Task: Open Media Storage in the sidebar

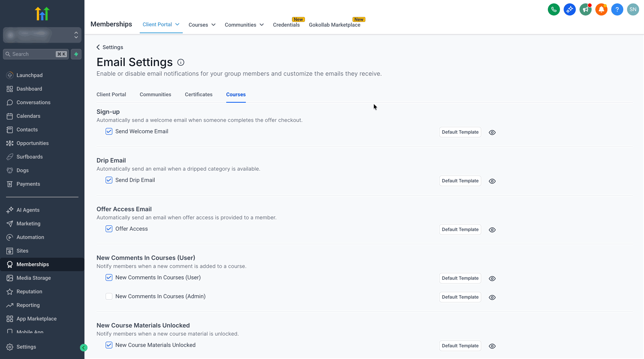Action: coord(42,278)
